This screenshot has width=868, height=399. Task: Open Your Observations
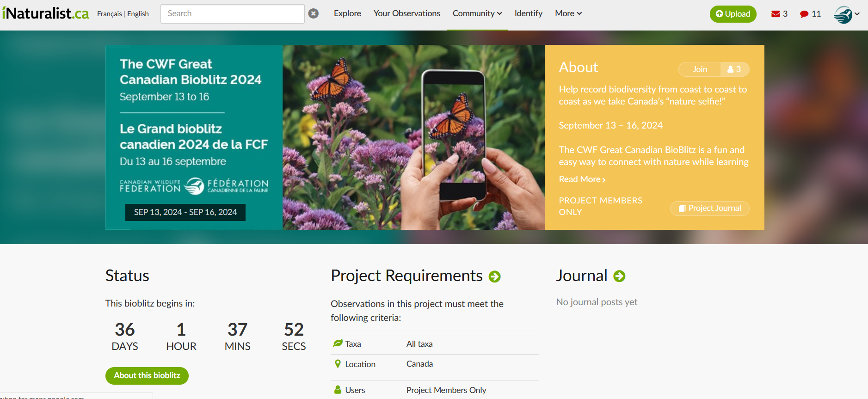406,13
